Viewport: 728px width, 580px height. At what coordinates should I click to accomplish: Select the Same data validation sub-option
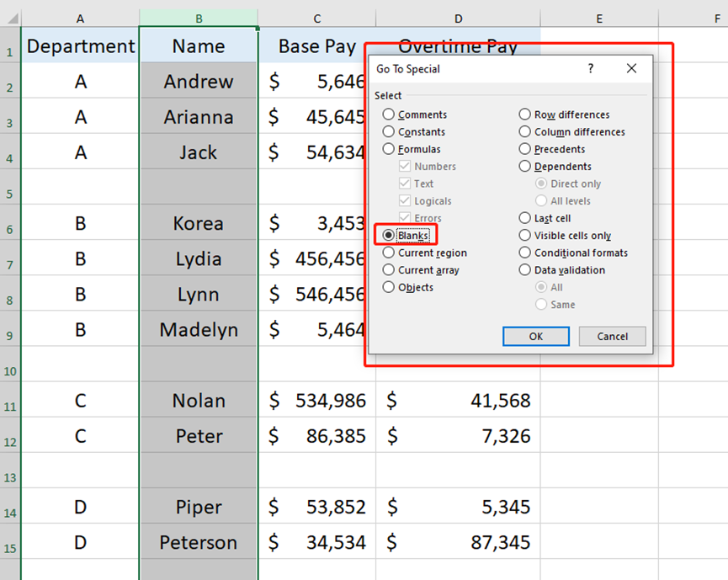tap(541, 304)
